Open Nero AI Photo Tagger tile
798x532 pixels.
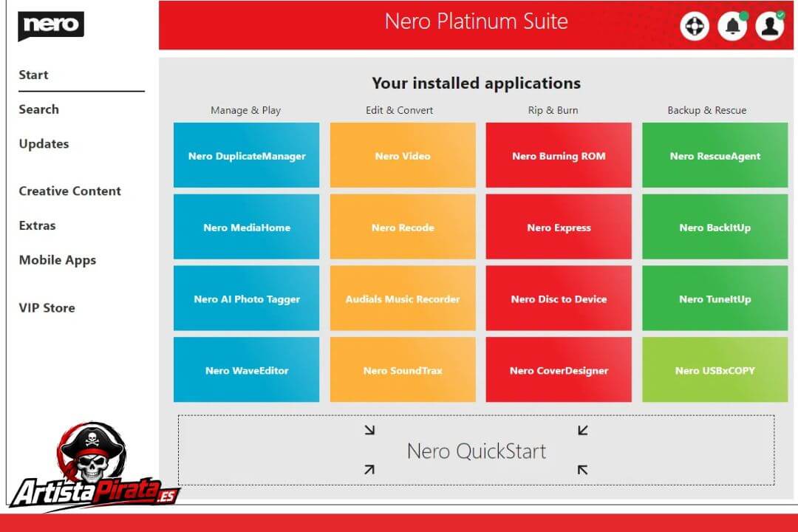tap(246, 299)
